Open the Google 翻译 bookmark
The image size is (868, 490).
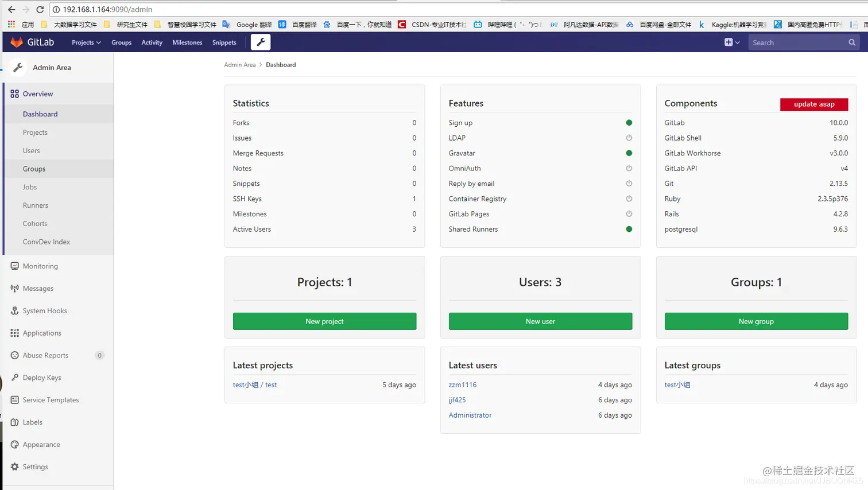click(247, 24)
